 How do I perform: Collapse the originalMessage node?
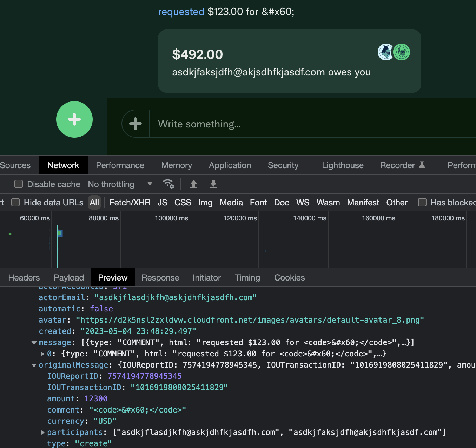[x=34, y=365]
